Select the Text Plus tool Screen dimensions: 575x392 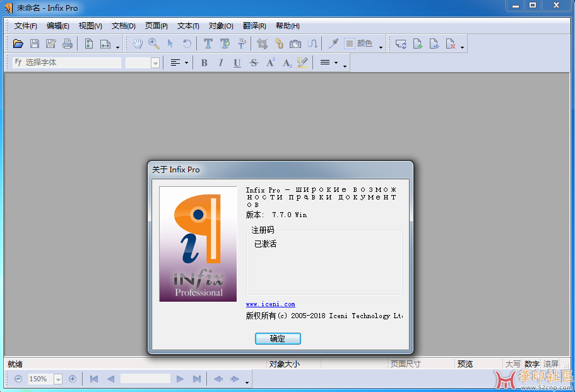click(225, 44)
